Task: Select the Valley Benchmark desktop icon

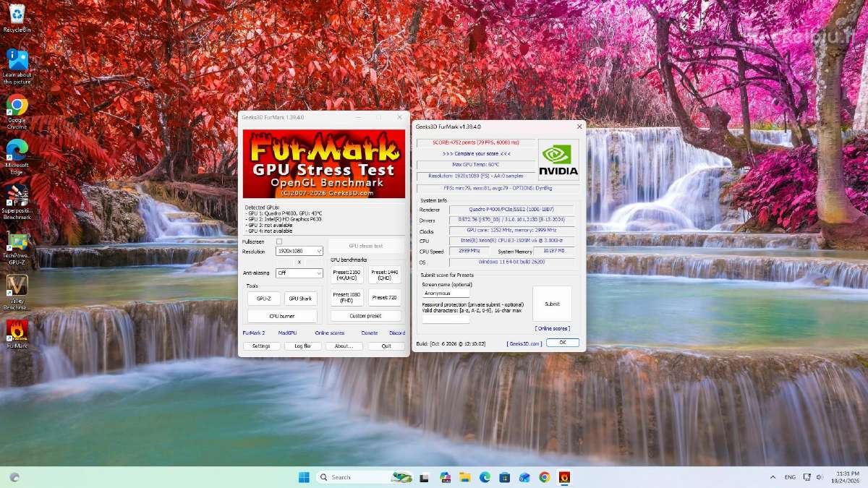Action: pos(17,291)
